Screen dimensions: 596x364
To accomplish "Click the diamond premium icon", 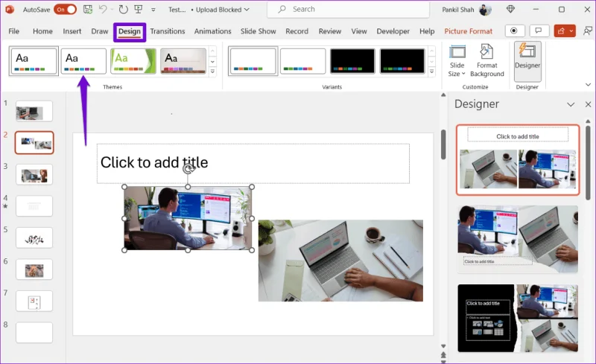I will (510, 9).
